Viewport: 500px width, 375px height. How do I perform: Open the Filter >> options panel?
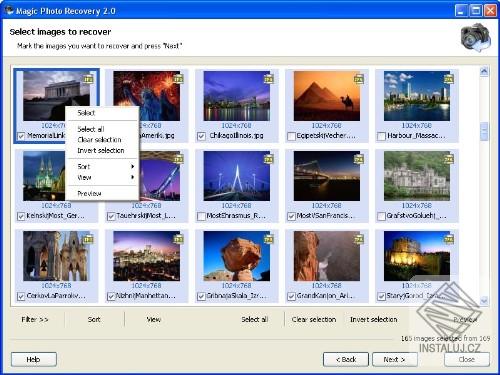(35, 319)
